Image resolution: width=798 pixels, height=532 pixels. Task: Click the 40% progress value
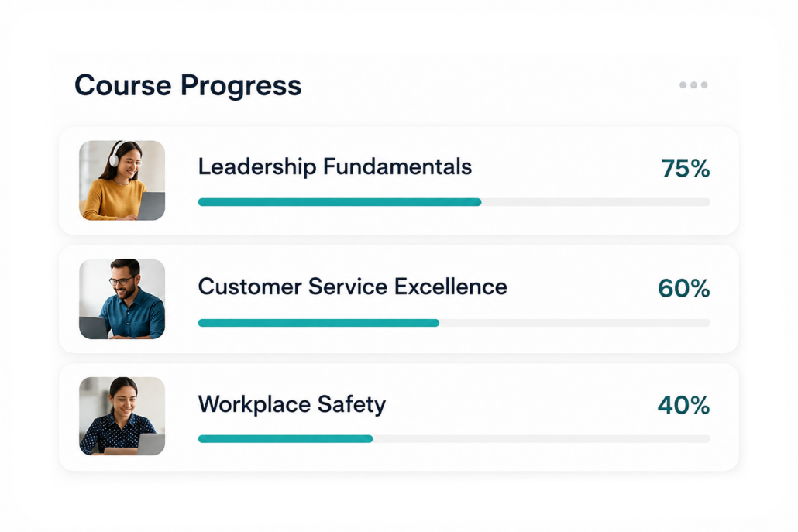coord(683,405)
